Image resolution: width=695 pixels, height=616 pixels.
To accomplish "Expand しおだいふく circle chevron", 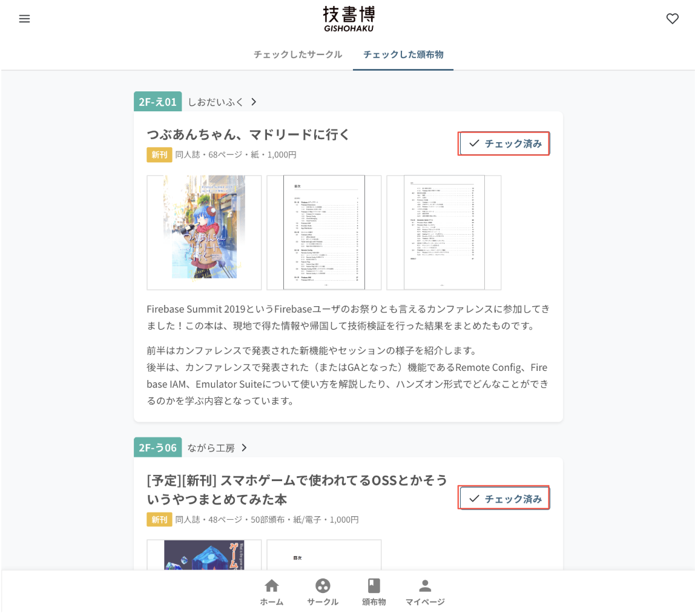I will [254, 102].
